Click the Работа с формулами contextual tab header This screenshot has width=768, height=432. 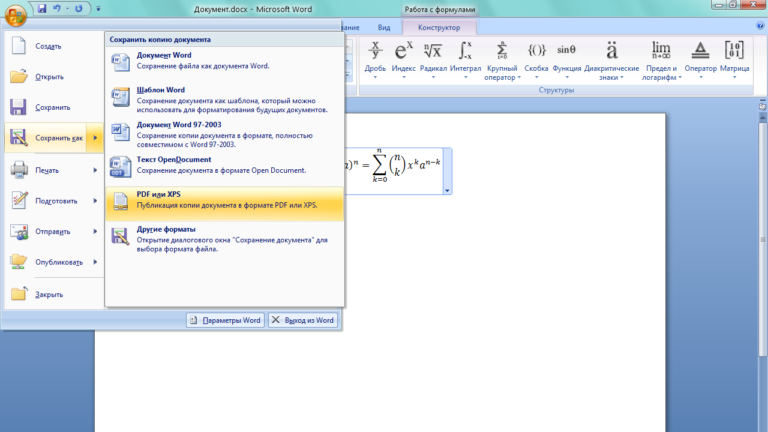pyautogui.click(x=439, y=9)
